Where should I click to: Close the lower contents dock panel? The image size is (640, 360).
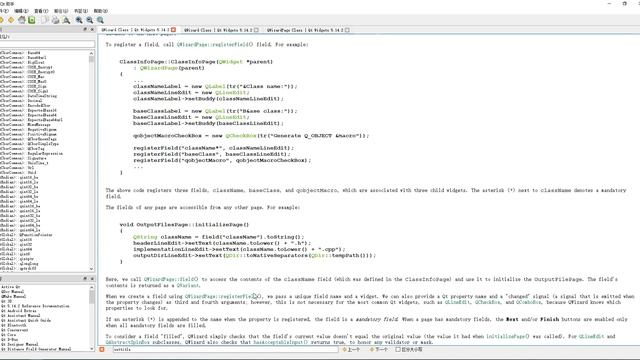(92, 278)
